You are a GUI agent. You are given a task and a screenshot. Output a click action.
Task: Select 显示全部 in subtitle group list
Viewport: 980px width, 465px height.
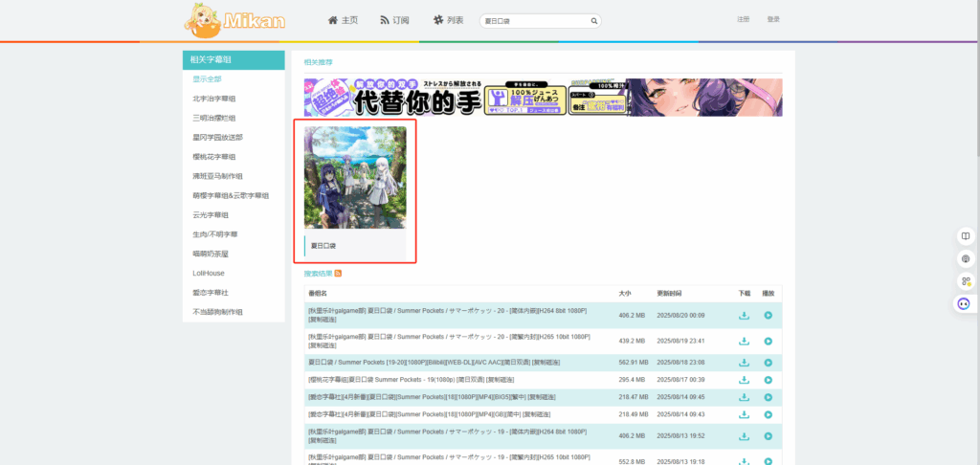click(207, 79)
